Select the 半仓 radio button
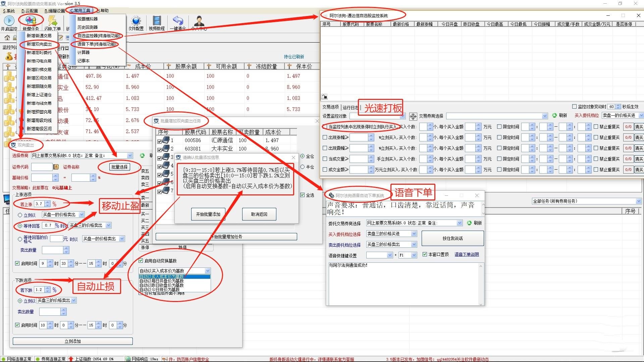This screenshot has width=644, height=362. pyautogui.click(x=303, y=167)
